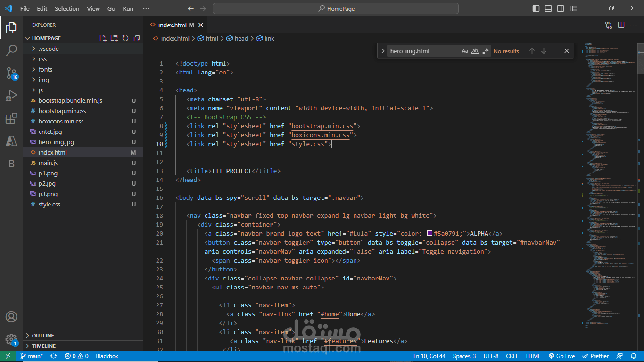
Task: Show more menus via title bar ellipsis
Action: (x=146, y=8)
